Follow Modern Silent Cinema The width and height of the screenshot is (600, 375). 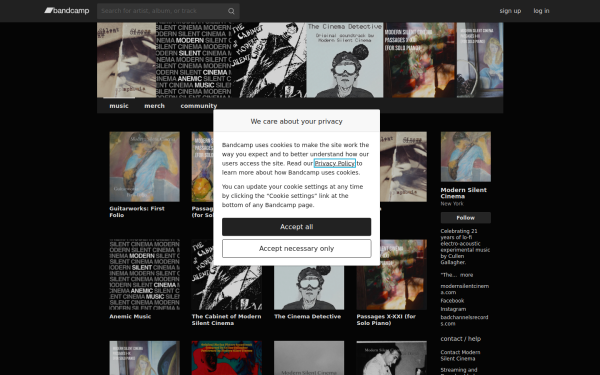pos(466,218)
